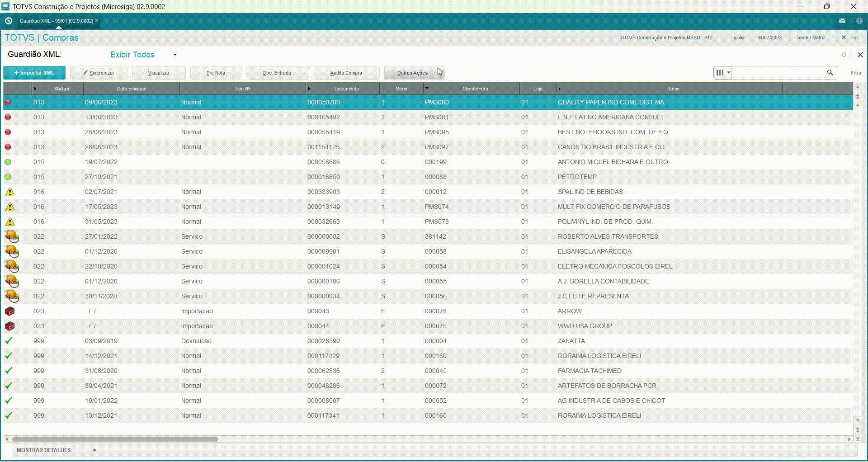Click the TOTVS home logo icon

(8, 21)
